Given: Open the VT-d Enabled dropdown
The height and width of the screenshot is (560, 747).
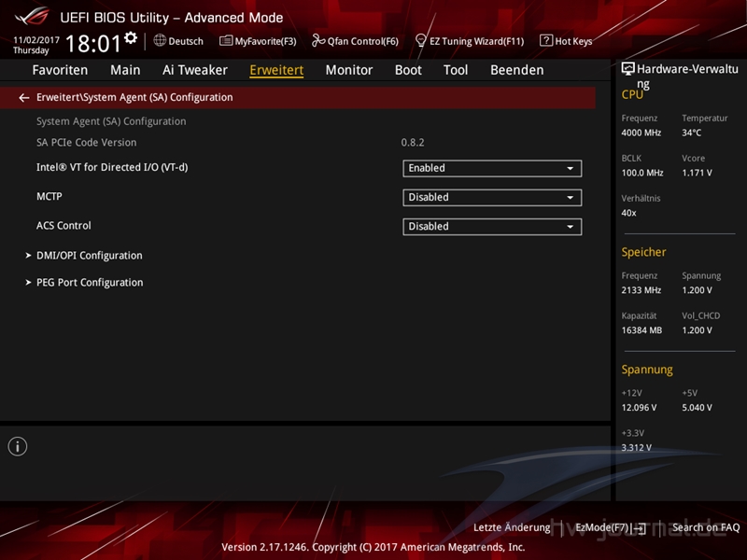Looking at the screenshot, I should (x=492, y=168).
